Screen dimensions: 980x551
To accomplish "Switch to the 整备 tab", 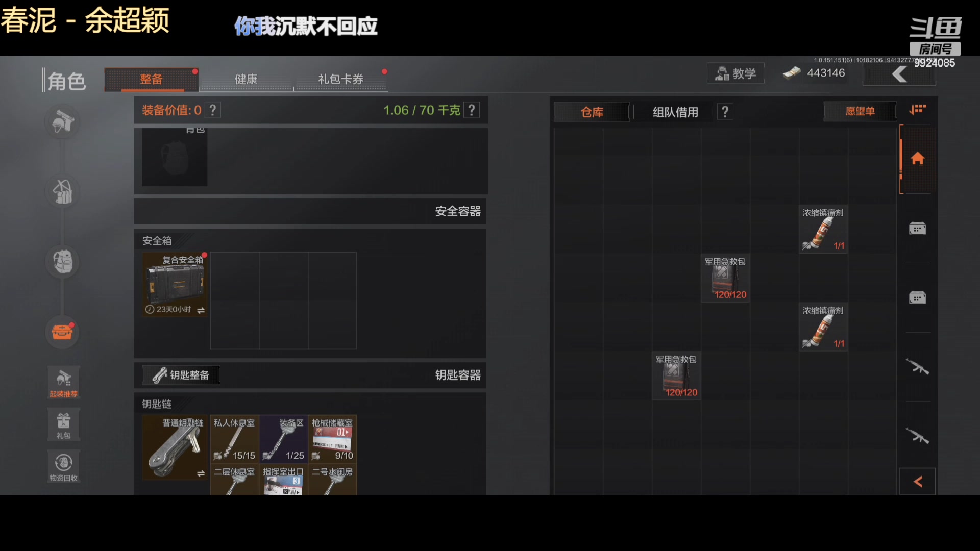I will click(x=151, y=80).
